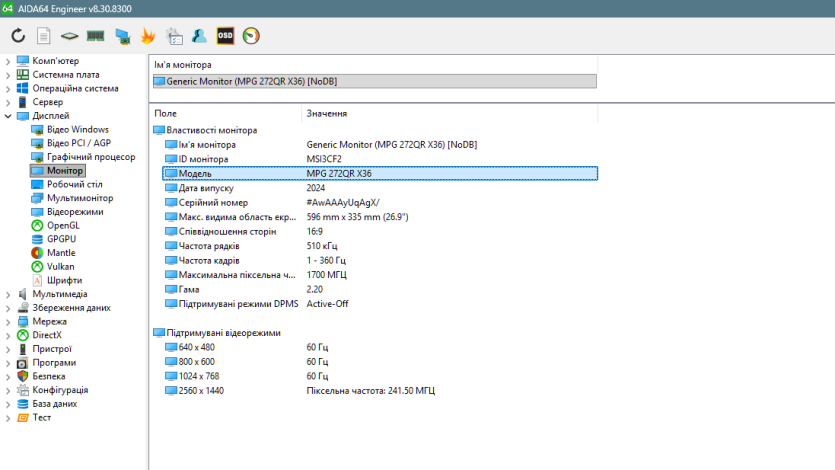835x470 pixels.
Task: Expand the Мультимедіа node
Action: tap(8, 294)
